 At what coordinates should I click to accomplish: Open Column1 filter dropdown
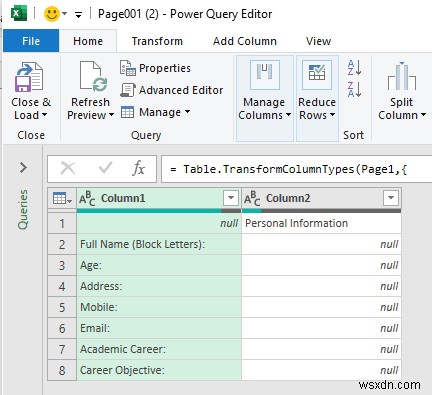point(231,198)
